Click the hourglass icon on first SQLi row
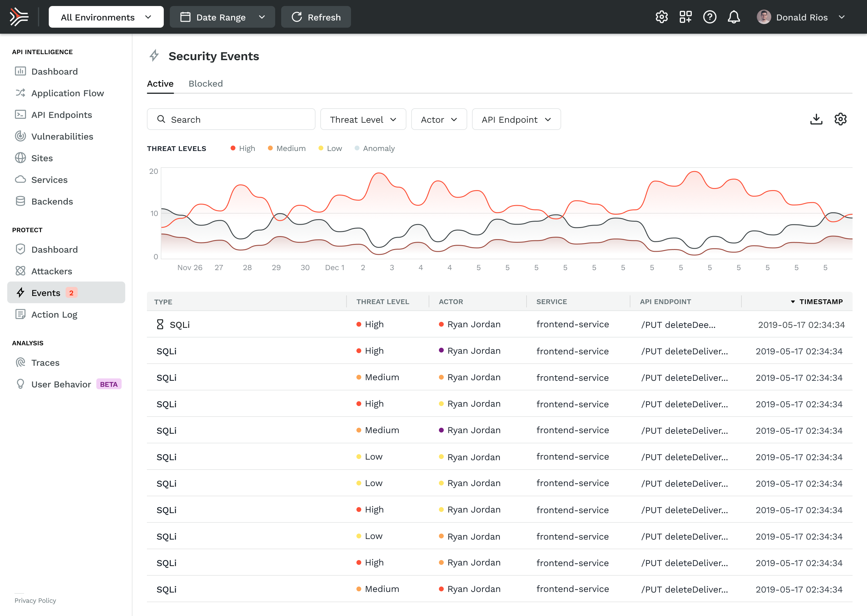The image size is (867, 616). tap(160, 324)
